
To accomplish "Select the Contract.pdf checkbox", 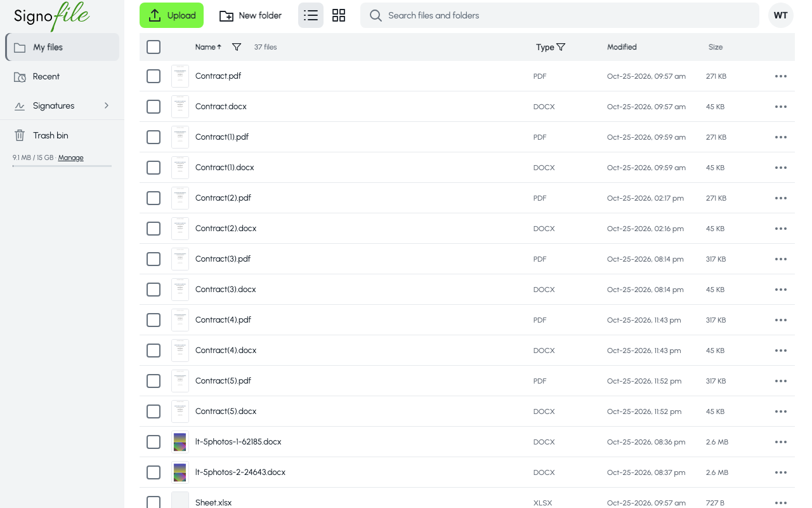I will tap(154, 76).
